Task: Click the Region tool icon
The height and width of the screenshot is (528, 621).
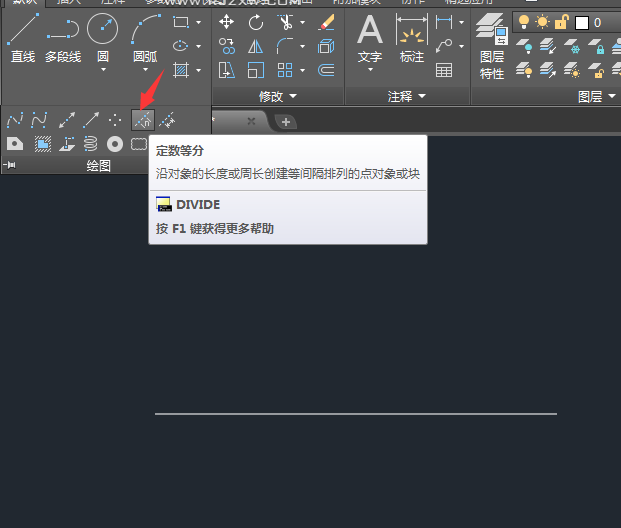Action: [15, 144]
